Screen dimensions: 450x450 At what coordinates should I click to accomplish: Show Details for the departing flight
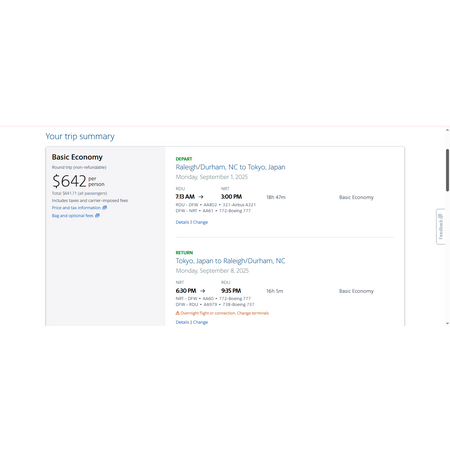[x=182, y=222]
